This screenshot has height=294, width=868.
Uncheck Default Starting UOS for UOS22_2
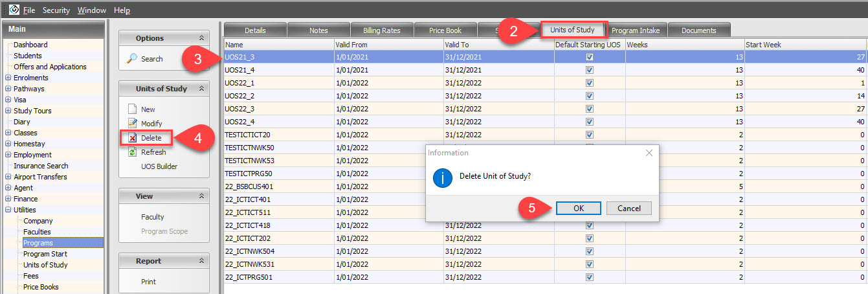(589, 95)
